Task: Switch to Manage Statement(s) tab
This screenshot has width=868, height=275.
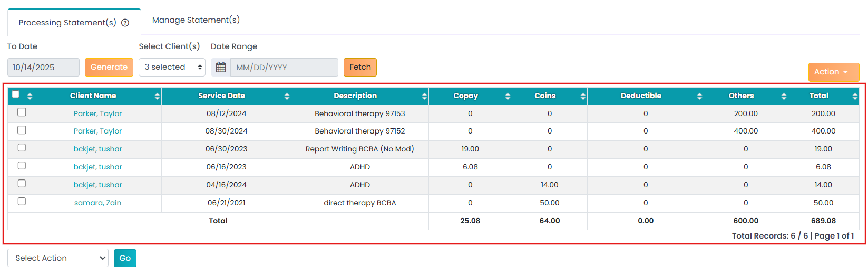Action: point(196,20)
